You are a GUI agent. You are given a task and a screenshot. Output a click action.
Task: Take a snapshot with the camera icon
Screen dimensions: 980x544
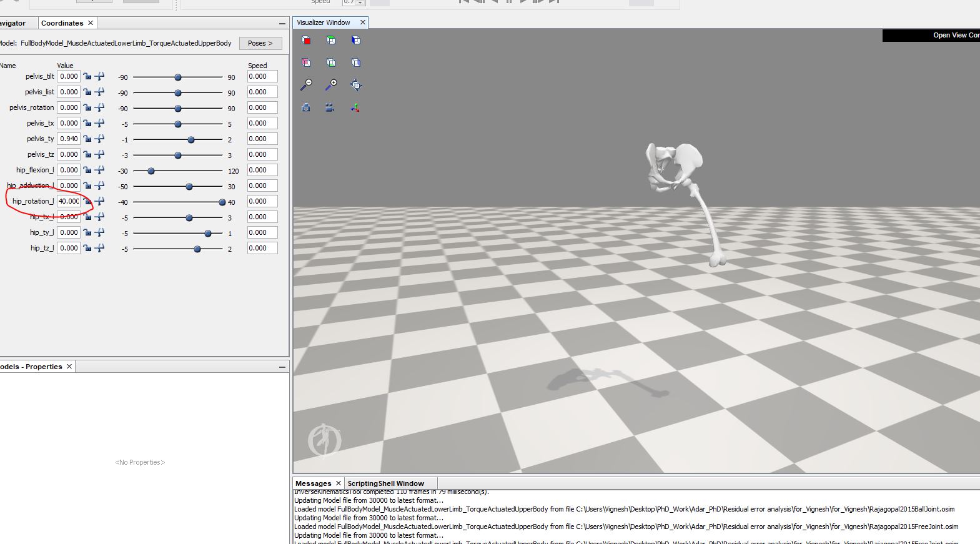[306, 107]
